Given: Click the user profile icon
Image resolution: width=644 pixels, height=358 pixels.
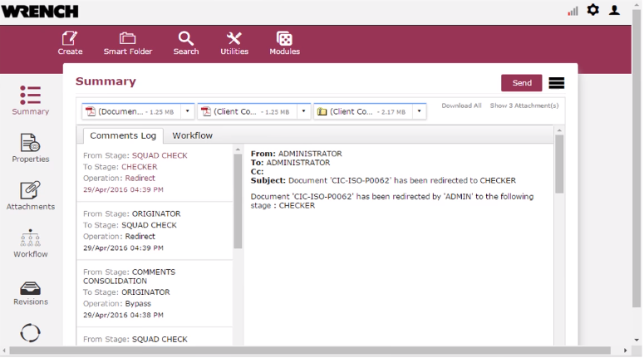Looking at the screenshot, I should point(615,10).
